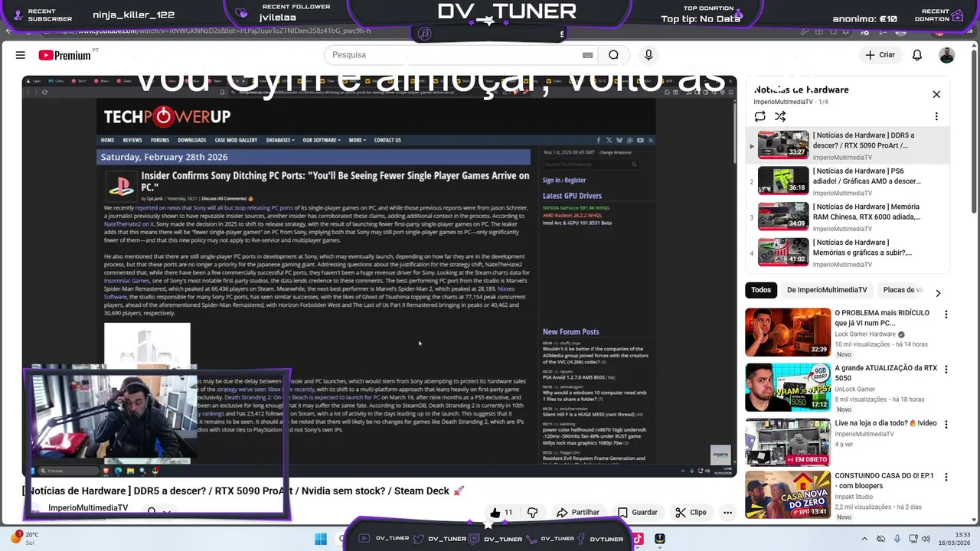Select the De ImperioMultimediaTV chip
The height and width of the screenshot is (551, 980).
tap(827, 290)
